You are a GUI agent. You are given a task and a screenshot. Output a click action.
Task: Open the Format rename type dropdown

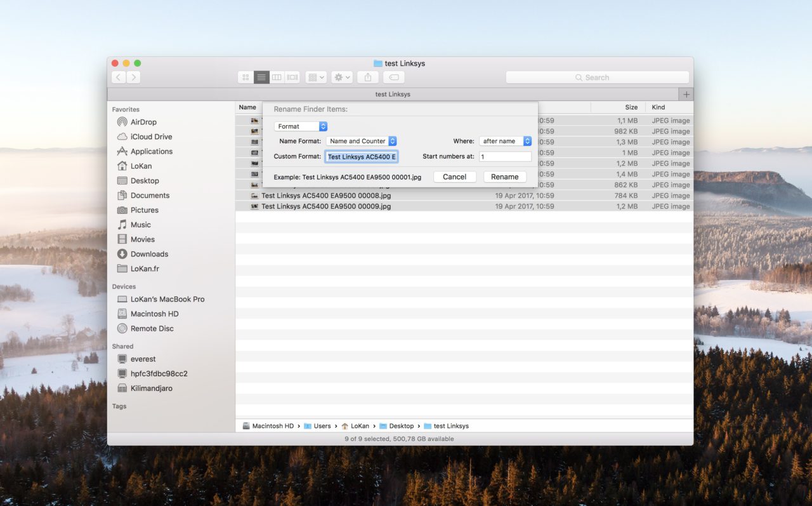[x=301, y=126]
